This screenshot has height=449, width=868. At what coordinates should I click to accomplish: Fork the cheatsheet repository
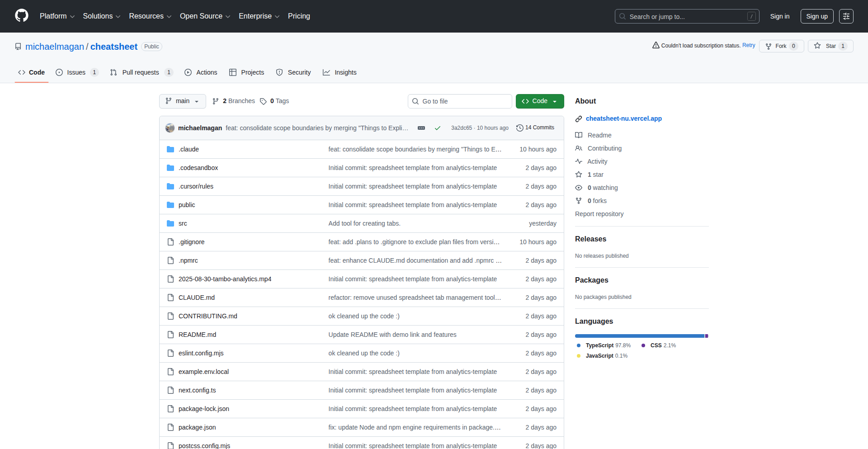781,46
